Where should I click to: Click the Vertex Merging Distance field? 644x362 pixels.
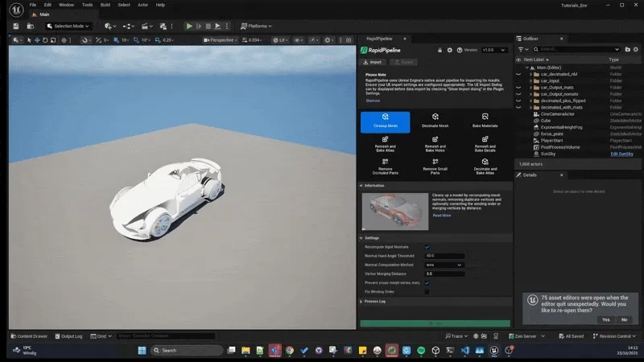pyautogui.click(x=444, y=274)
